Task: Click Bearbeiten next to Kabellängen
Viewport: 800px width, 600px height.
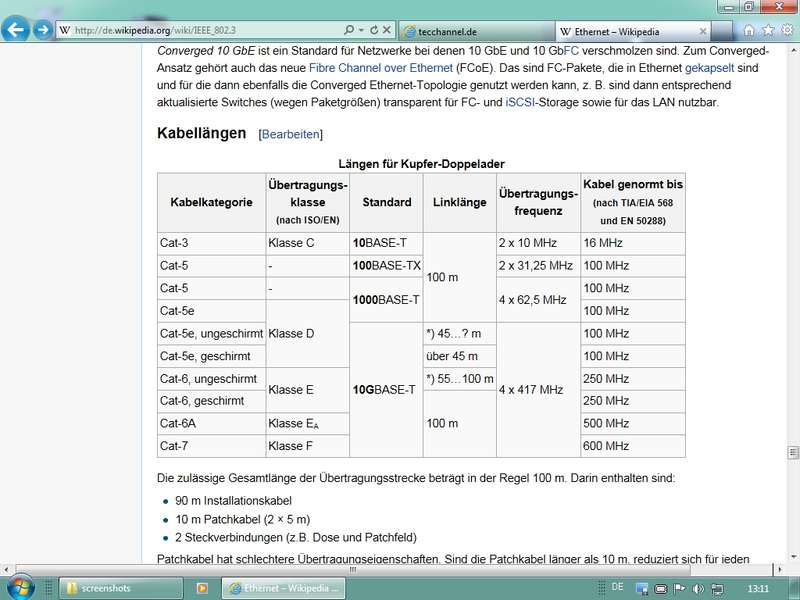Action: [291, 134]
